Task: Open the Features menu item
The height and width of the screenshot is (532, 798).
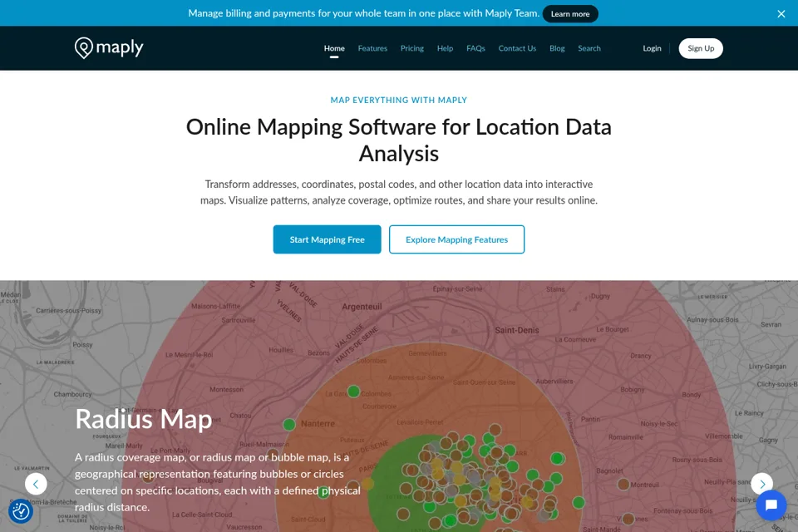Action: (x=372, y=48)
